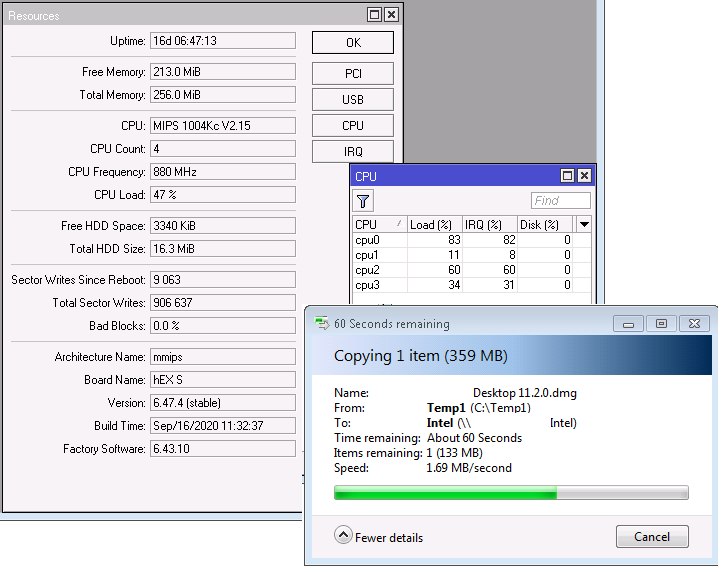Viewport: 721px width, 572px height.
Task: Sort by the CPU column header
Action: coord(380,224)
